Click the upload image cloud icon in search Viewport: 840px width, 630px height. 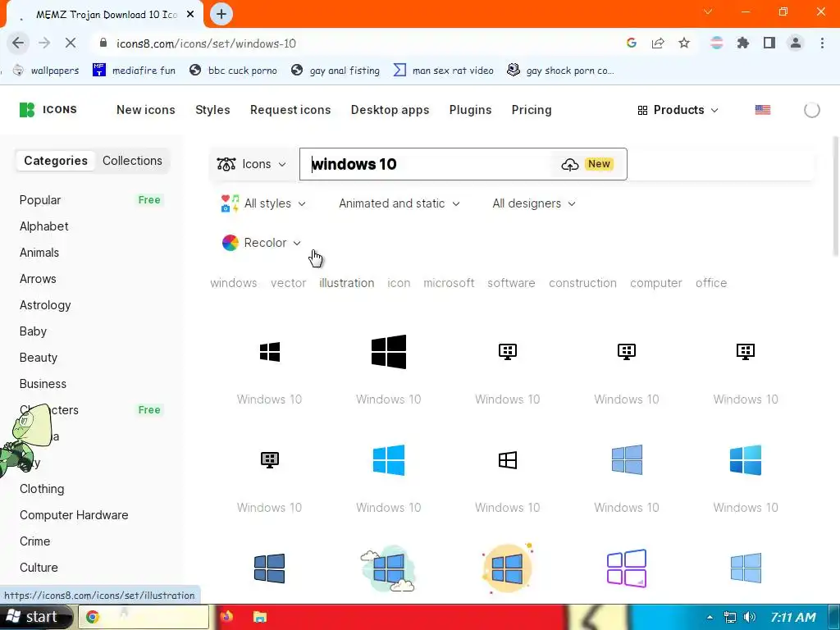coord(570,164)
